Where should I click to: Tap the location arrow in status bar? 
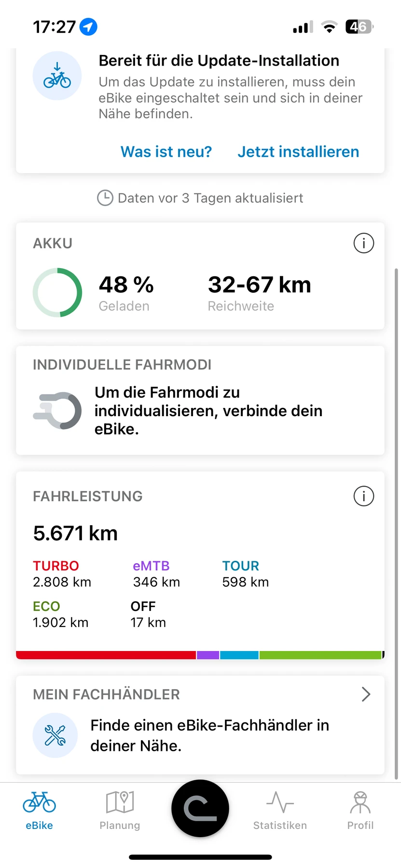(x=88, y=27)
